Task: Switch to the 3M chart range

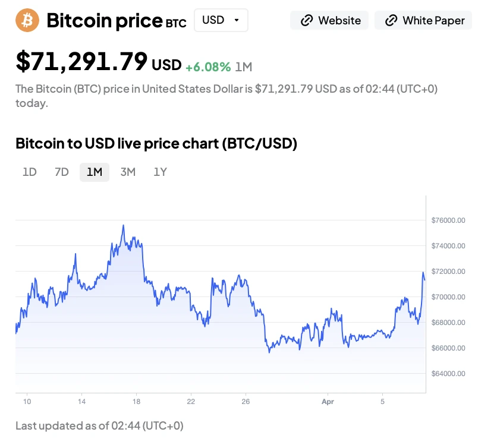Action: 128,172
